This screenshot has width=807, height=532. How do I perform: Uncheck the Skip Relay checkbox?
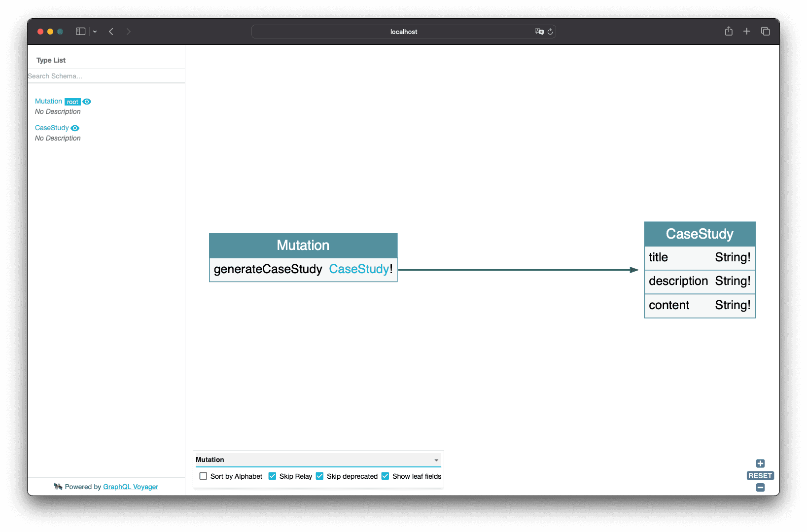pyautogui.click(x=272, y=476)
